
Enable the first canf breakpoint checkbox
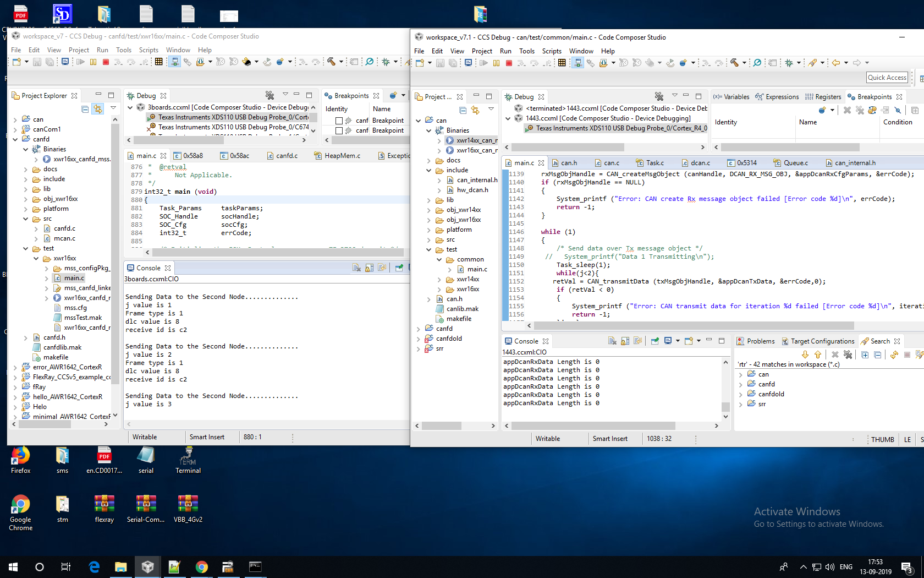pos(339,121)
